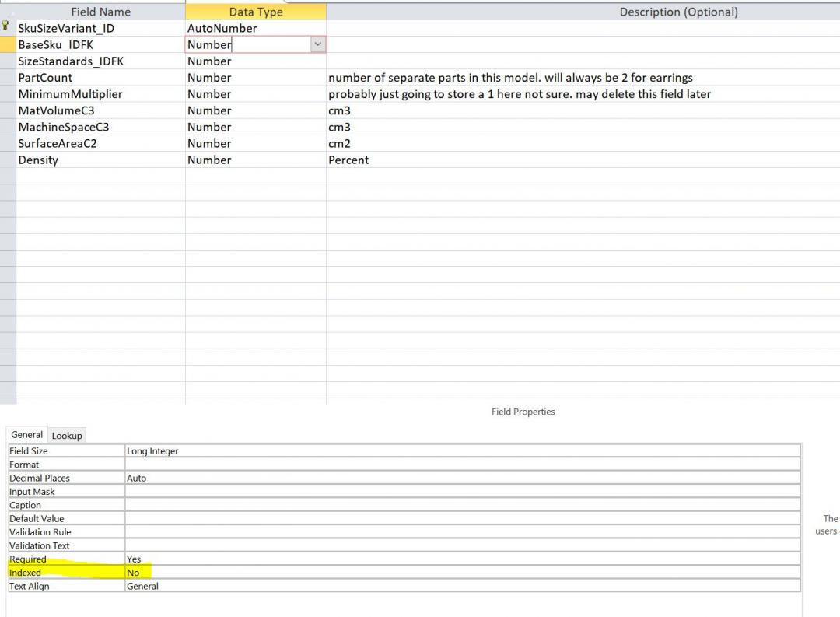Click the Field Name column header

[x=100, y=12]
